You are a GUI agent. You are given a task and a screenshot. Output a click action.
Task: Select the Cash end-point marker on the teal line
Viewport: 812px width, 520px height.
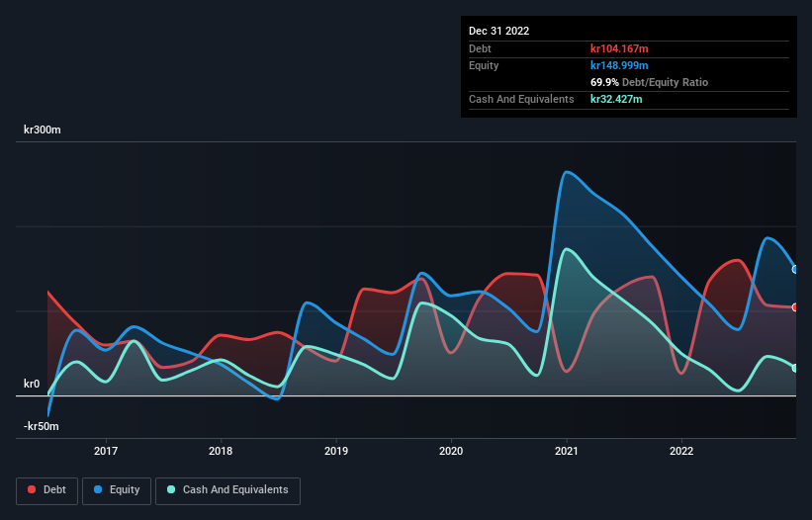click(795, 369)
